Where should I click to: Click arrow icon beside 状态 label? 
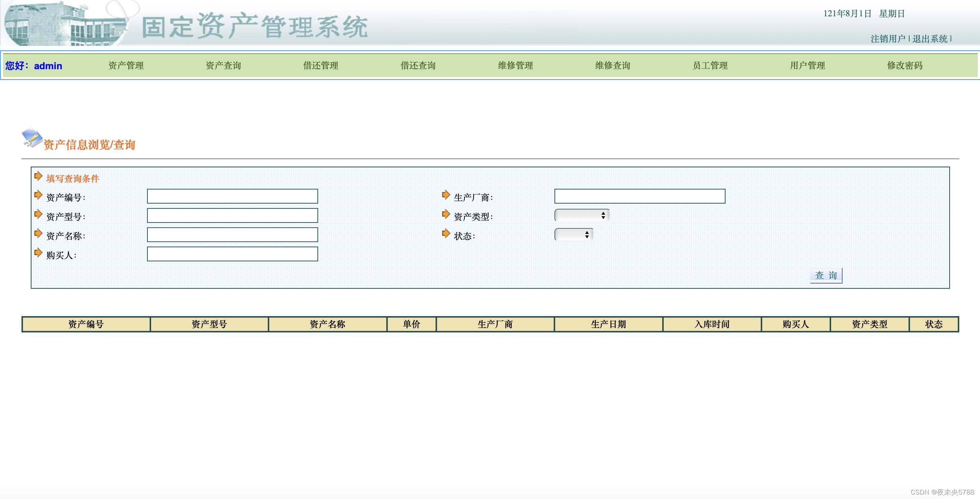[x=446, y=234]
